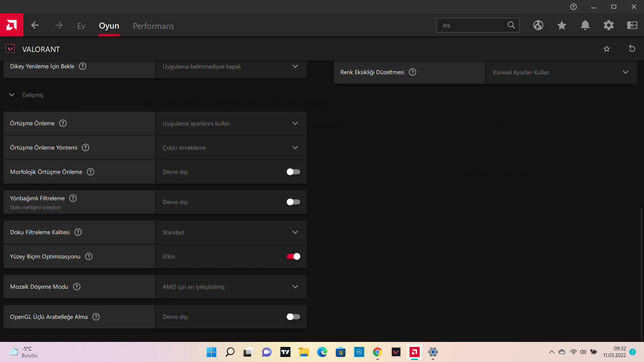644x362 pixels.
Task: Open help for Yönbağımlı Filtreleme
Action: pos(73,198)
